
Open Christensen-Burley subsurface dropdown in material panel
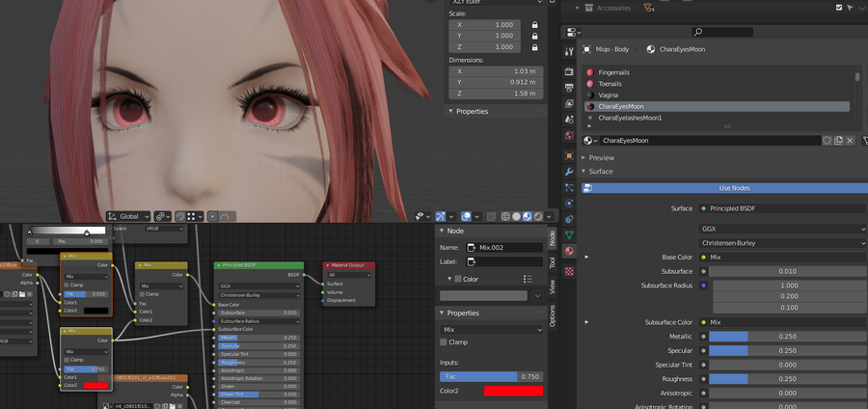[782, 243]
